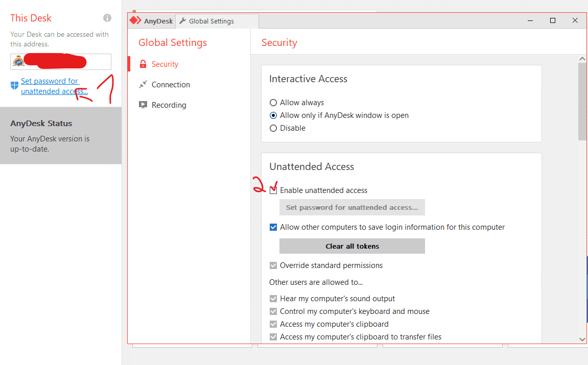This screenshot has width=588, height=365.
Task: Switch to the Recording settings section
Action: 169,105
